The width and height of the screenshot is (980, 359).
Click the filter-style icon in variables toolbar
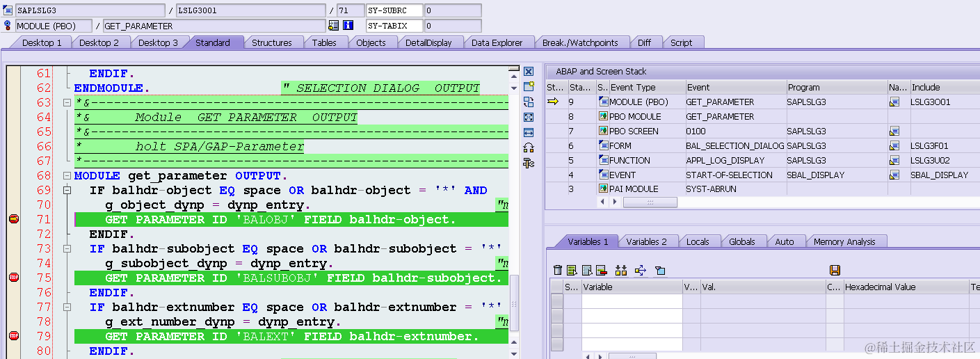pos(661,270)
